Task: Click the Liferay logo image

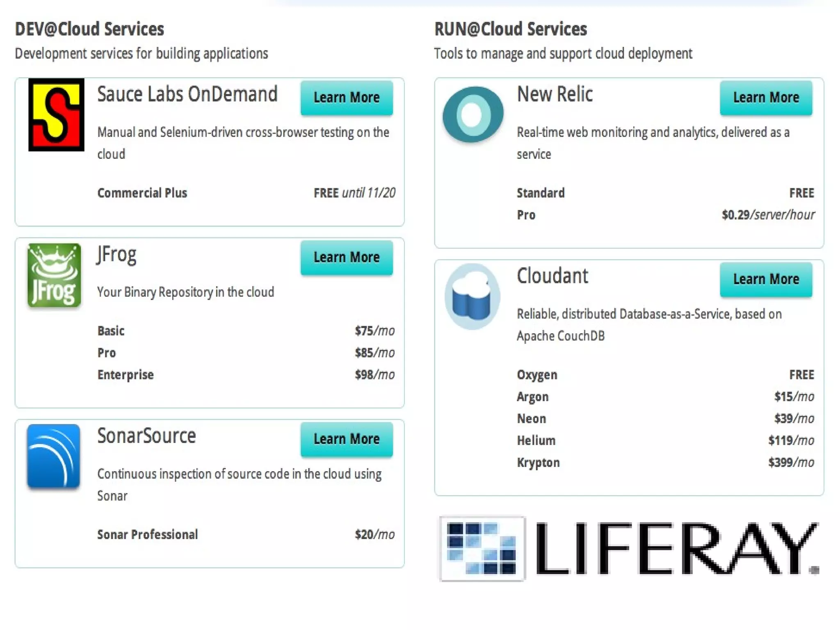Action: [x=629, y=549]
